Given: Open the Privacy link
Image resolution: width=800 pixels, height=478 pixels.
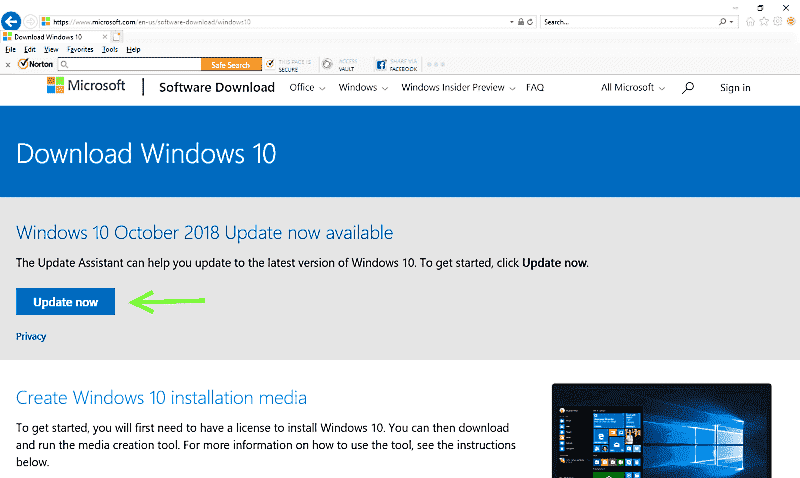Looking at the screenshot, I should pyautogui.click(x=31, y=336).
